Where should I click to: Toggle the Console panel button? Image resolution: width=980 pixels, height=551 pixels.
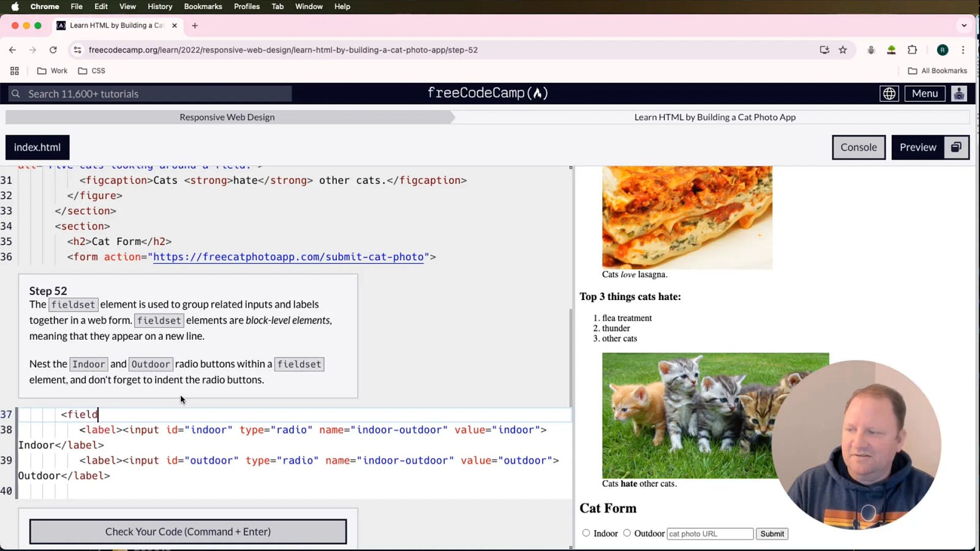coord(859,148)
